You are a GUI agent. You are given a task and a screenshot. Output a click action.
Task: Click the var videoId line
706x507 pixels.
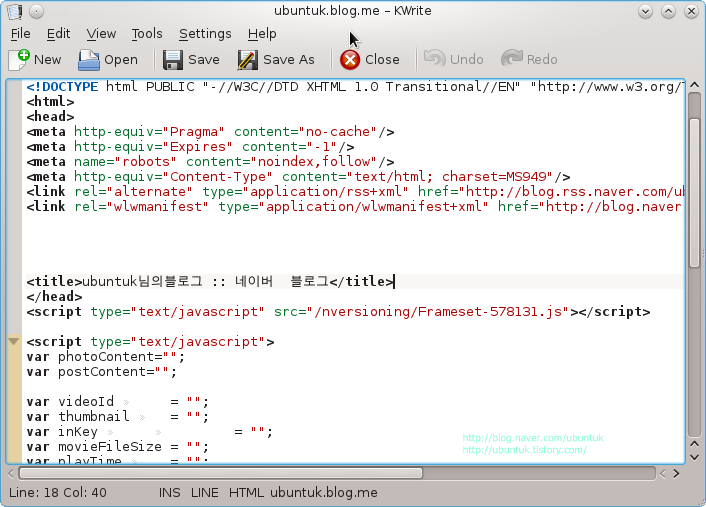[x=118, y=402]
